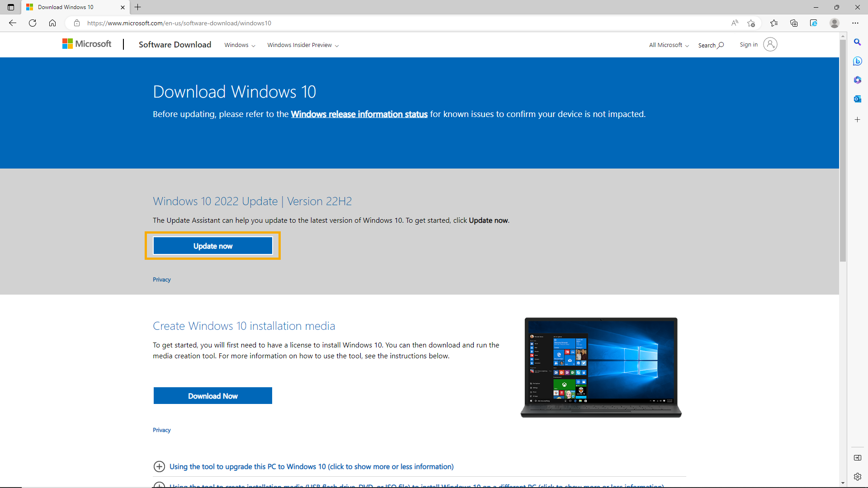
Task: Open the Windows release information status link
Action: pyautogui.click(x=359, y=114)
